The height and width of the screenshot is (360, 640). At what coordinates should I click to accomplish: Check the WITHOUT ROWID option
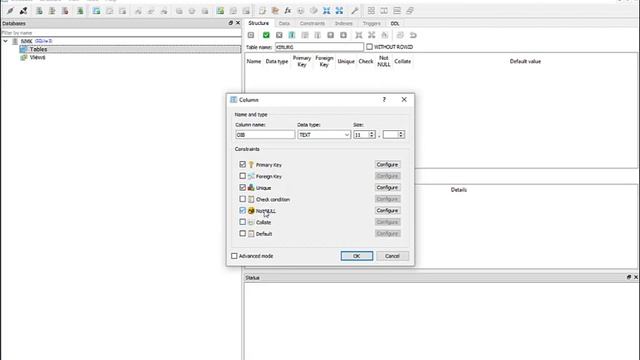[369, 47]
